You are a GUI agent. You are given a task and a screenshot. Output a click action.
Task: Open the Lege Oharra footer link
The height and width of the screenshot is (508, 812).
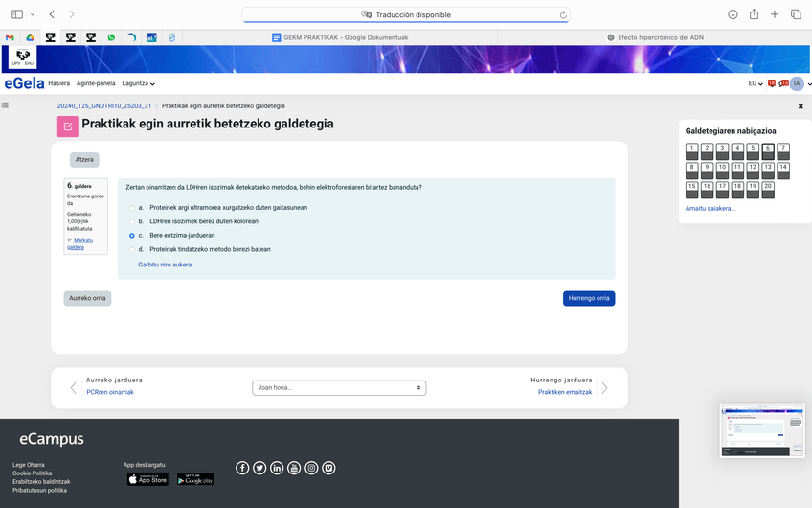(29, 465)
